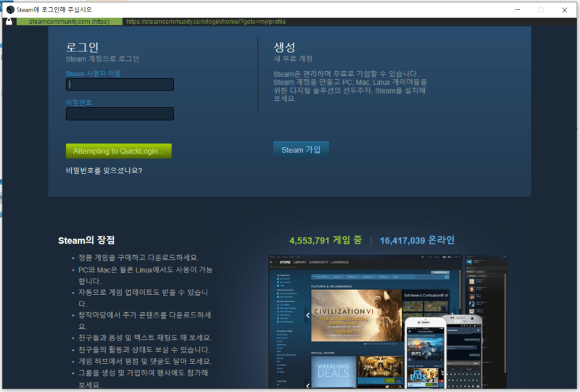Image resolution: width=580 pixels, height=392 pixels.
Task: Click the 생성 heading text
Action: 284,47
